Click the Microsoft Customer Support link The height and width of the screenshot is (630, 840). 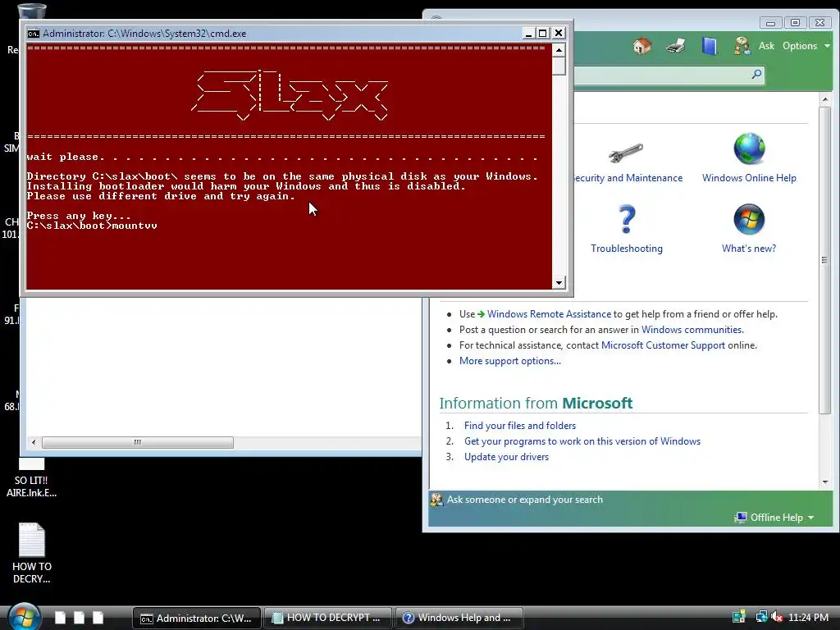click(663, 345)
